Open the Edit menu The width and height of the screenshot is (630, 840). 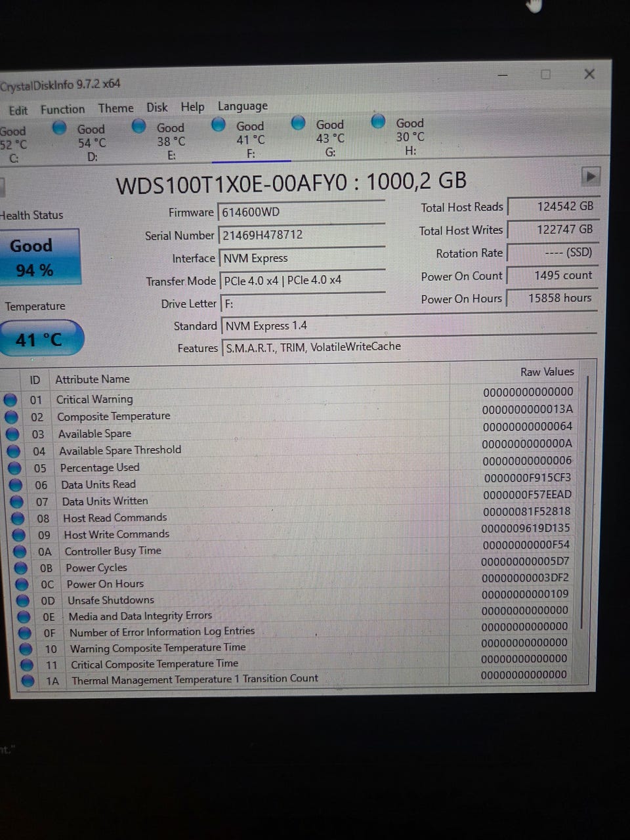coord(18,110)
